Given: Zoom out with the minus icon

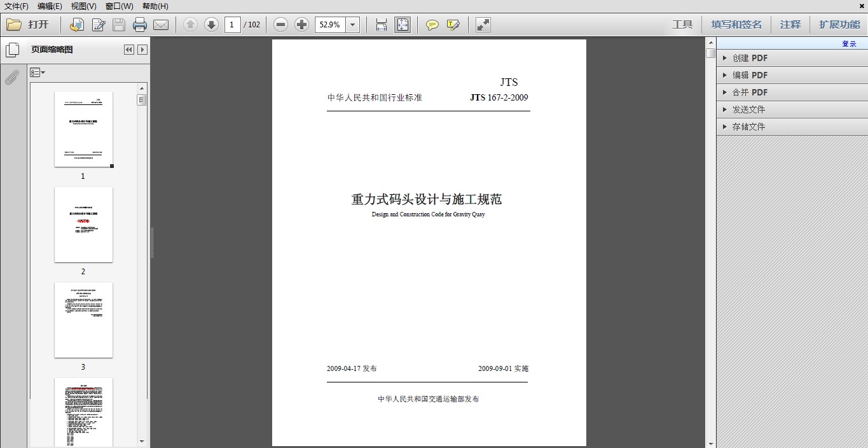Looking at the screenshot, I should (280, 25).
